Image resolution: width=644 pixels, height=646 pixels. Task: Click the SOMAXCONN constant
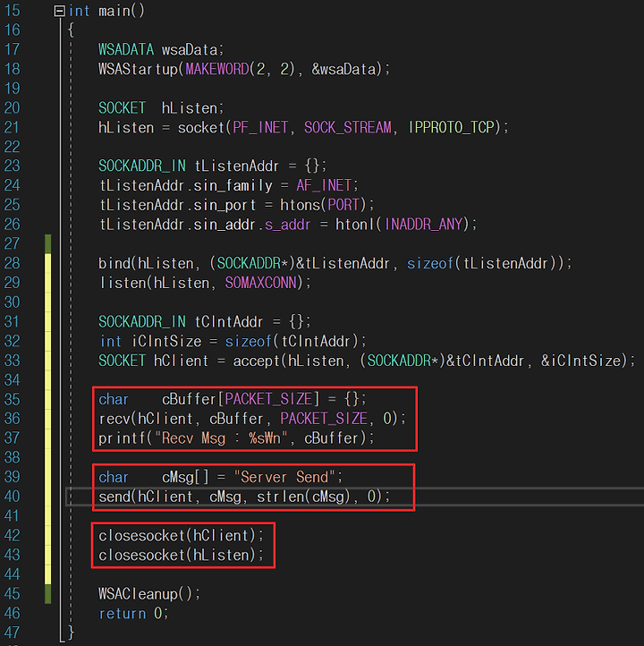[260, 283]
